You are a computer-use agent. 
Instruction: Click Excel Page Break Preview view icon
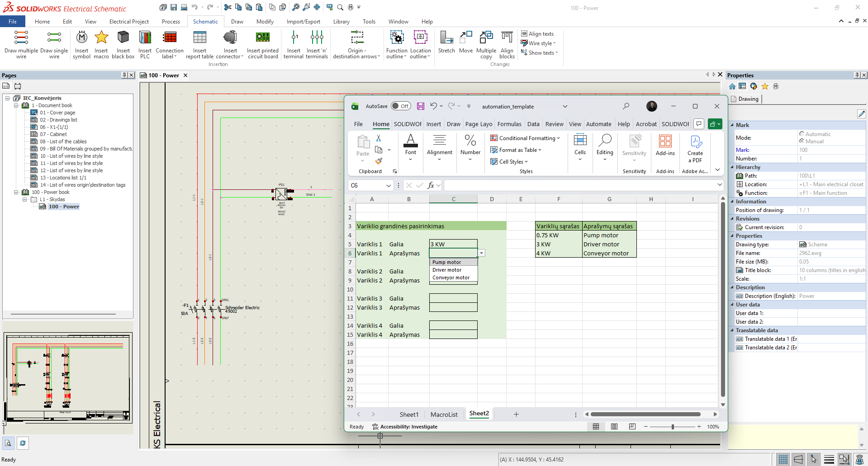click(632, 427)
